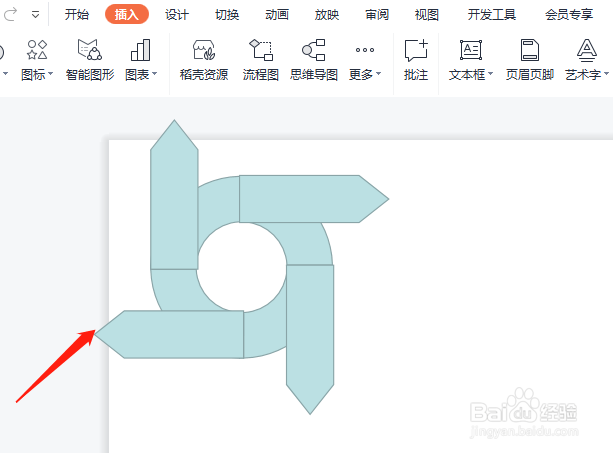Open the 开始 ribbon tab

point(77,15)
